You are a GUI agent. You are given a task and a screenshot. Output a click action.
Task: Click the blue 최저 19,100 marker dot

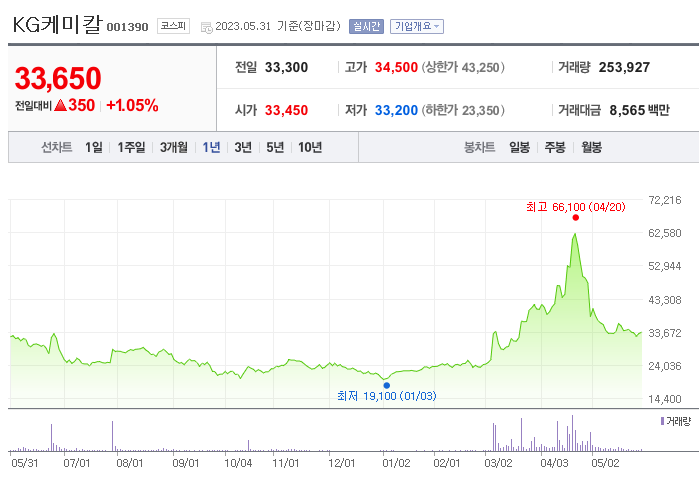[387, 385]
